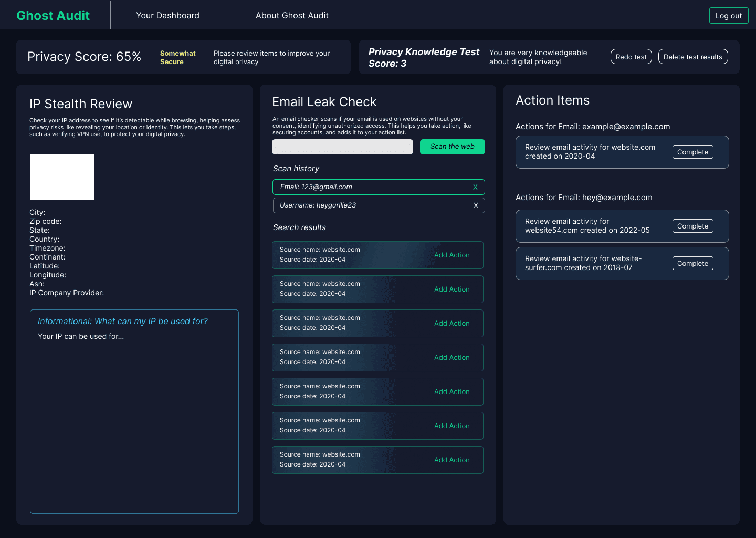Click the Log out button

729,16
